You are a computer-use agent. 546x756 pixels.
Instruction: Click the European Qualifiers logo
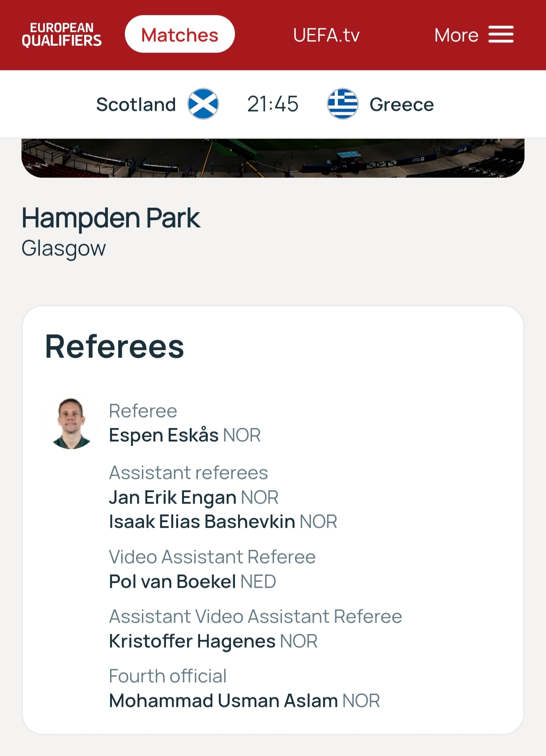(62, 34)
